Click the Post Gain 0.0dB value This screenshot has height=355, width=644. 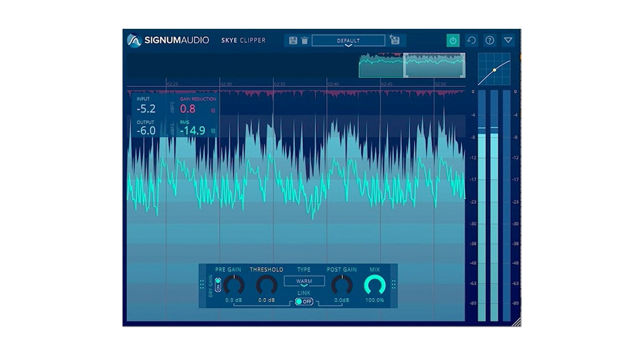(x=342, y=300)
